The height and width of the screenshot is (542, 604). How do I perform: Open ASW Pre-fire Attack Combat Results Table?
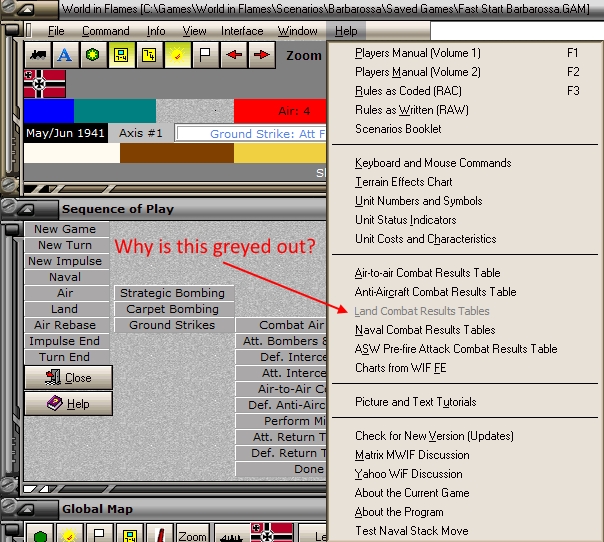[x=465, y=349]
